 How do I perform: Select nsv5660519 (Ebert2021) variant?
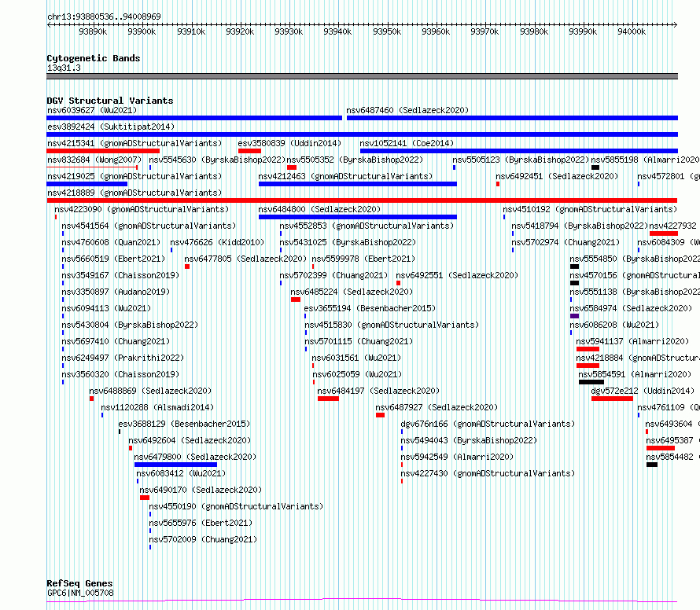point(113,259)
